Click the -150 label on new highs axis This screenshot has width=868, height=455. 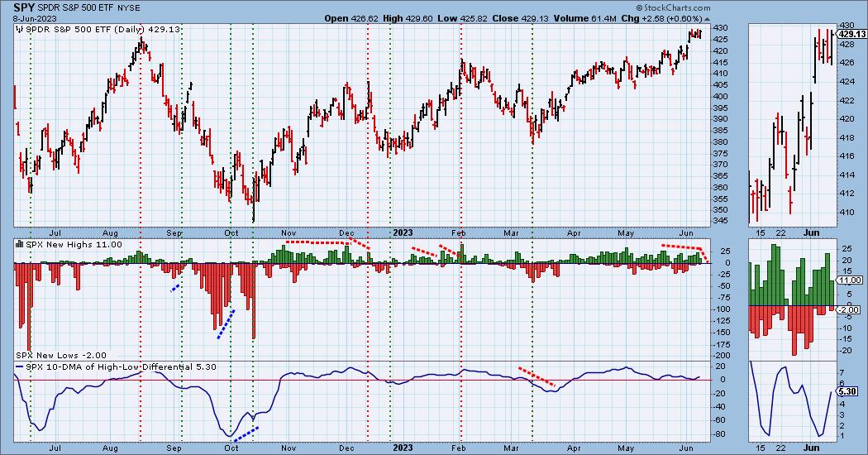click(x=723, y=332)
